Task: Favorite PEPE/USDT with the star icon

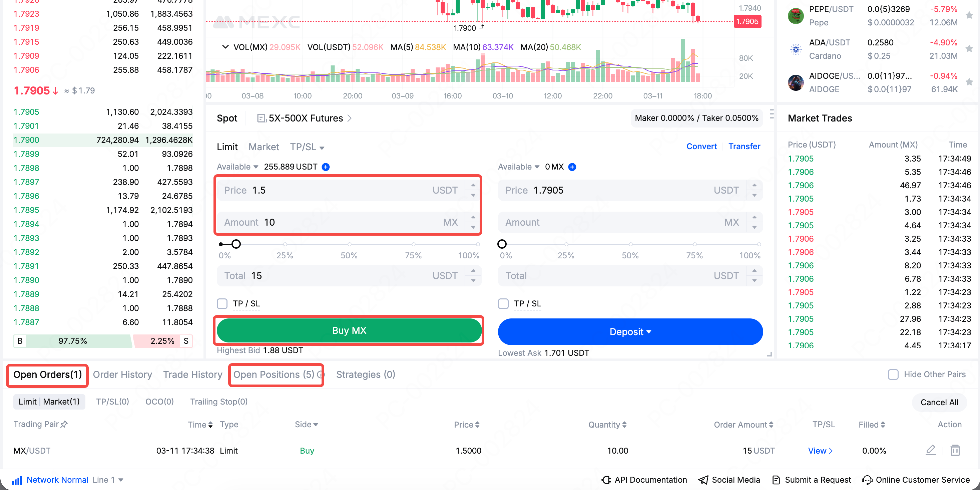Action: 969,15
